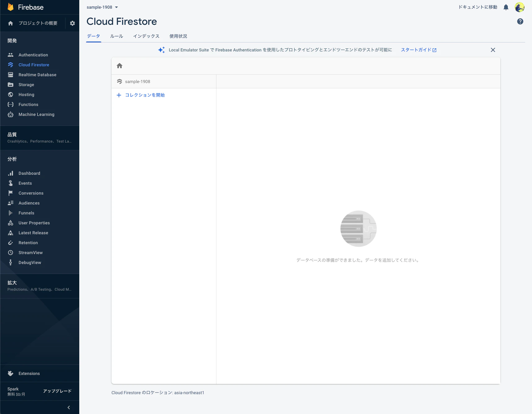Image resolution: width=532 pixels, height=414 pixels.
Task: Open Authentication in the sidebar
Action: pos(33,55)
